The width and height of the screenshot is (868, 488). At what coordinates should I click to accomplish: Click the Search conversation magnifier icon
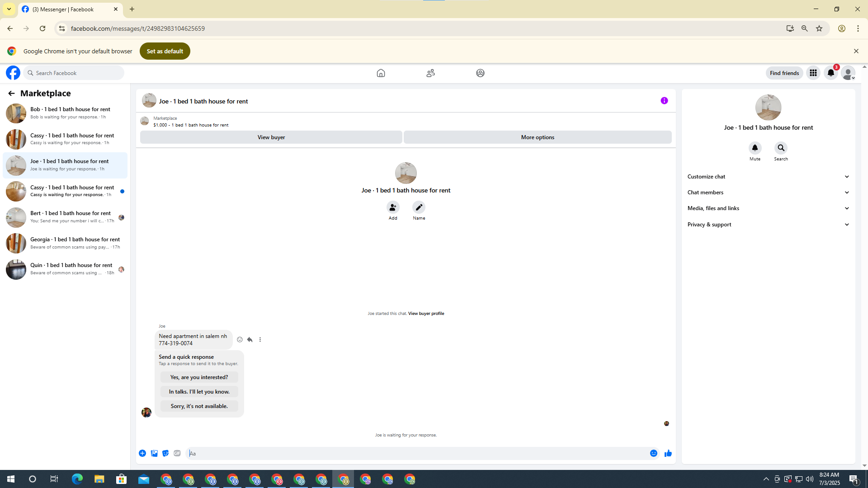pos(781,148)
